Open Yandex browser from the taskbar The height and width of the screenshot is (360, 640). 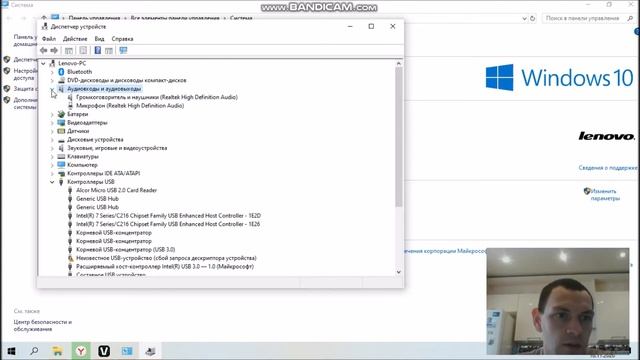coord(81,351)
